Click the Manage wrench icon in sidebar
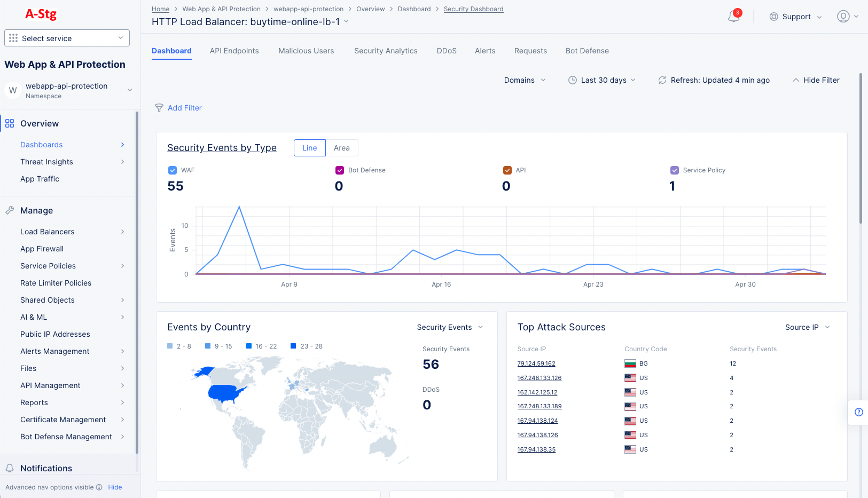The height and width of the screenshot is (498, 868). [x=9, y=210]
